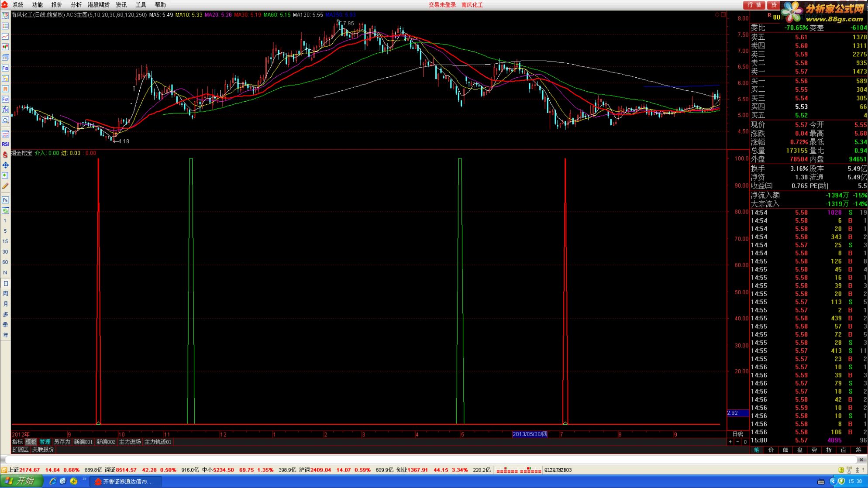Click the magnifier search icon in left sidebar

point(5,120)
